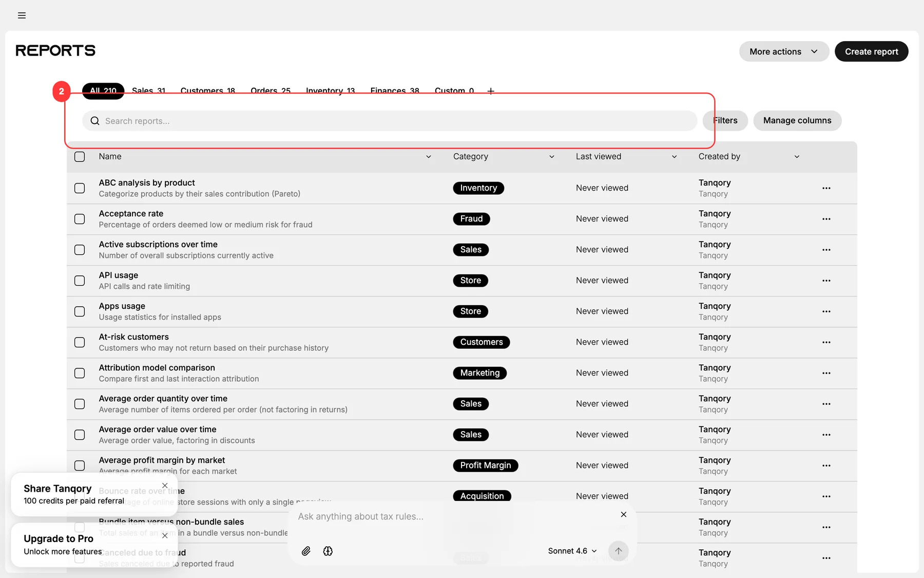Toggle the select-all checkbox in the header

click(x=80, y=157)
